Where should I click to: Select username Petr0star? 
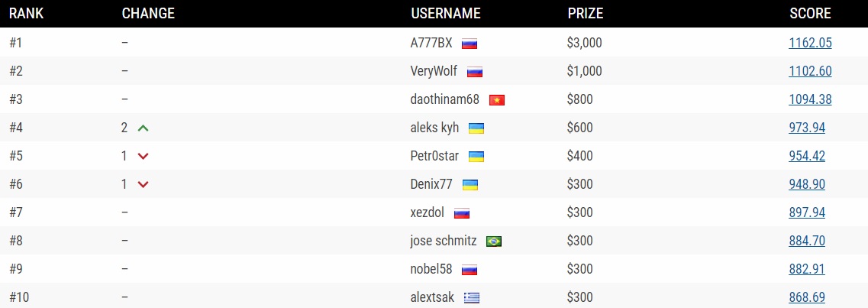(434, 156)
